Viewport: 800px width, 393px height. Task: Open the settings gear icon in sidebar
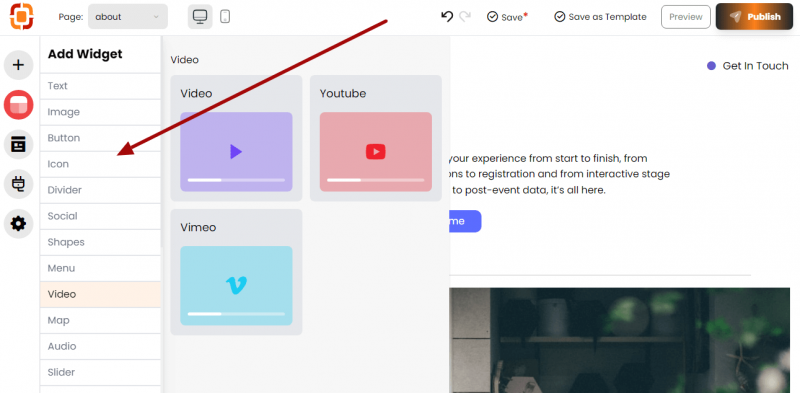(18, 224)
